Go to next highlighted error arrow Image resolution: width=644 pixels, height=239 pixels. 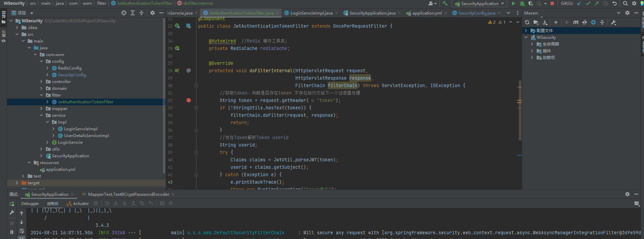[x=518, y=22]
